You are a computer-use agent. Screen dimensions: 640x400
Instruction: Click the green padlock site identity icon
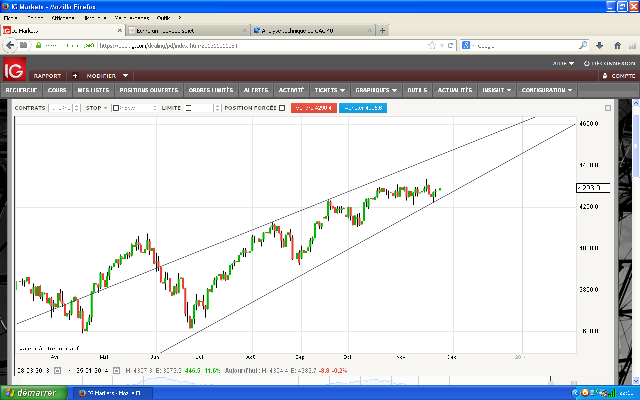(38, 45)
